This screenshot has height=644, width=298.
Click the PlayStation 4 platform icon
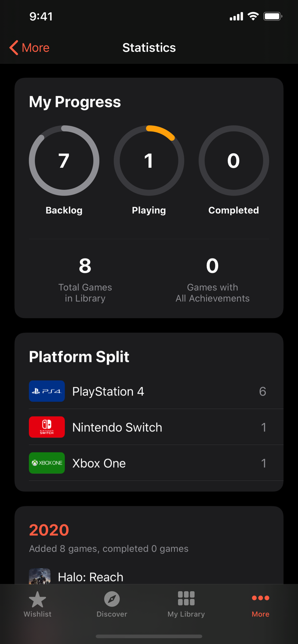pos(46,391)
